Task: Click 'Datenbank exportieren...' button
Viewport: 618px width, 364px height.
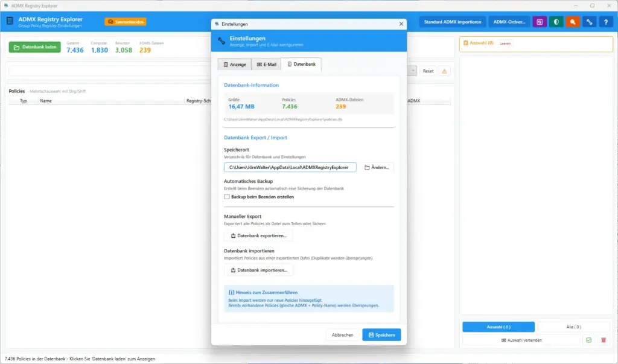Action: click(258, 235)
